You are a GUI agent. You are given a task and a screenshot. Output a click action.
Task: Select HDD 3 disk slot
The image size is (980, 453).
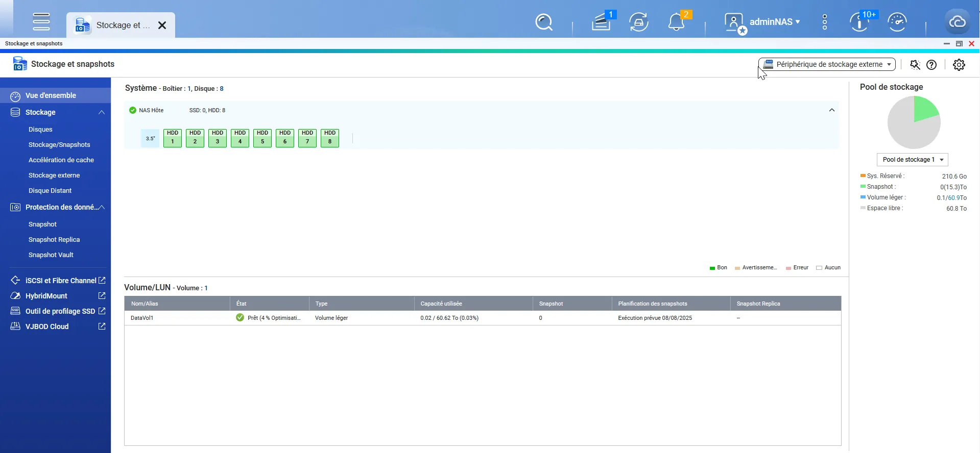point(218,138)
